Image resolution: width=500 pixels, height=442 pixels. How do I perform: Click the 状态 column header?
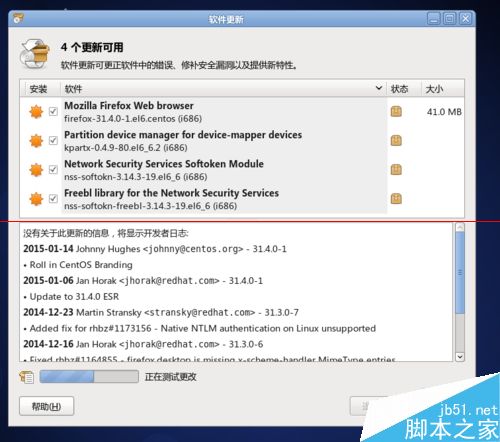404,89
